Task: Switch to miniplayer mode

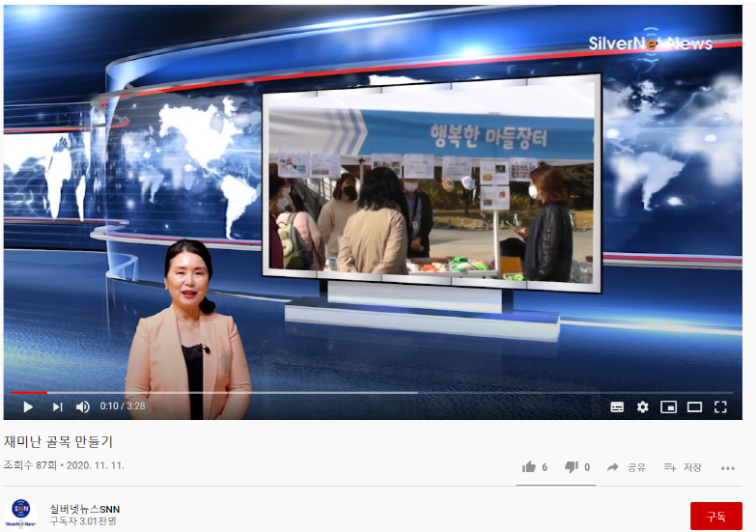Action: [668, 406]
